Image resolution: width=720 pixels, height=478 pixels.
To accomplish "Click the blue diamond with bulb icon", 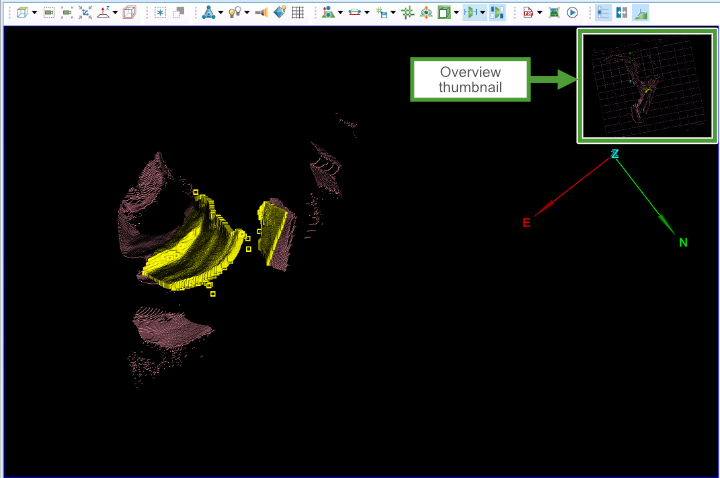I will point(280,12).
